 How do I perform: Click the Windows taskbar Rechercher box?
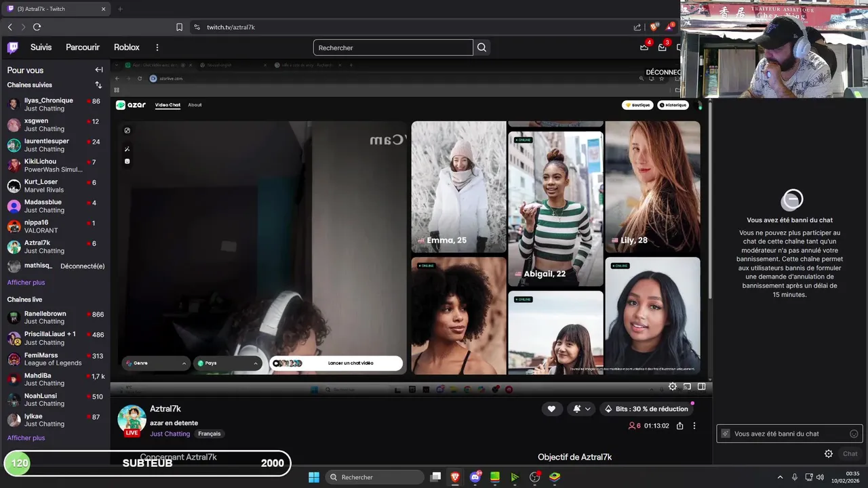coord(375,477)
